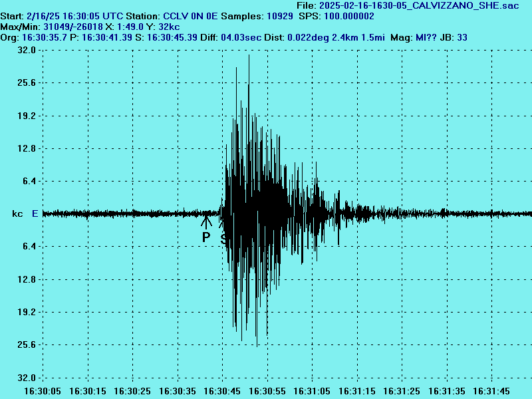Click the kc unit label
532x399 pixels.
coord(17,213)
